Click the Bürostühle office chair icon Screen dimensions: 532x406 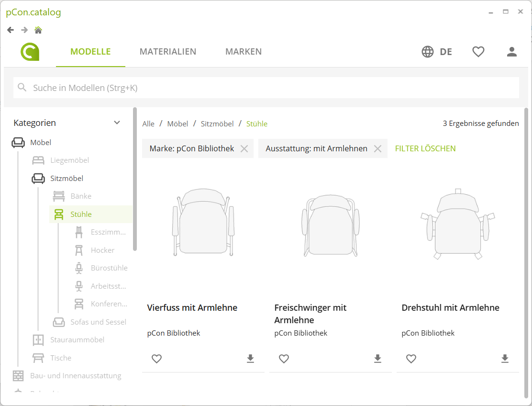(x=79, y=268)
